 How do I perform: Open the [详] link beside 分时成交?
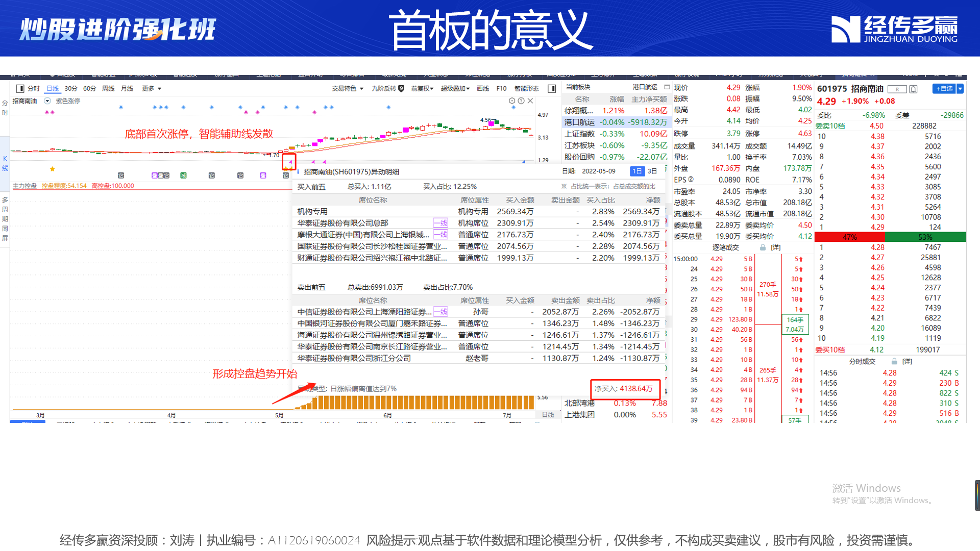(x=908, y=361)
